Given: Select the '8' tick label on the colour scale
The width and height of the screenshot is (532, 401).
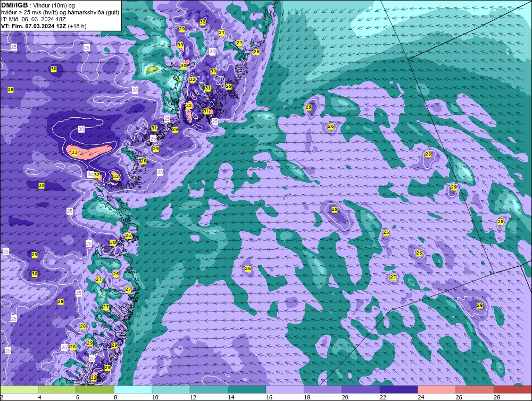Looking at the screenshot, I should [115, 397].
